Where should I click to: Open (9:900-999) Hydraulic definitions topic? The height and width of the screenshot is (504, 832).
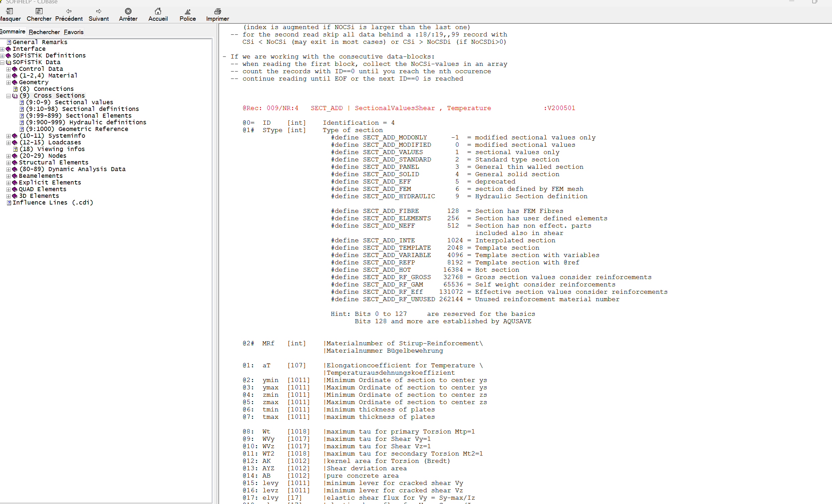coord(86,123)
